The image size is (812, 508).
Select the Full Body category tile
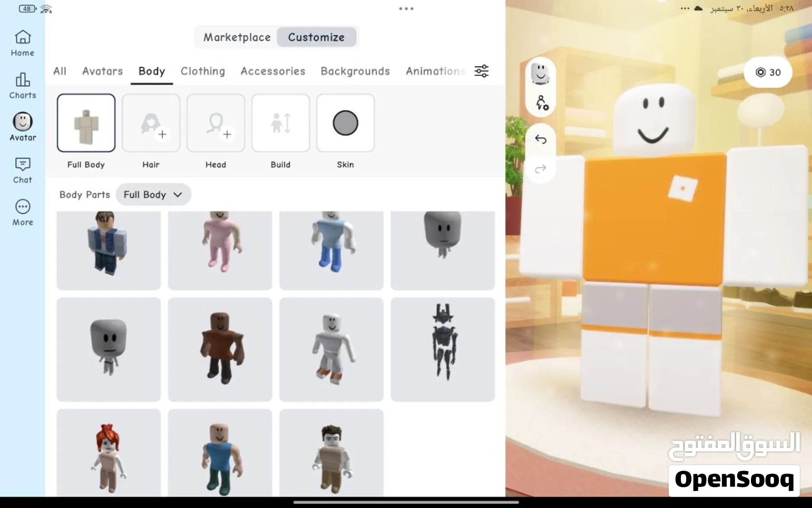coord(86,123)
